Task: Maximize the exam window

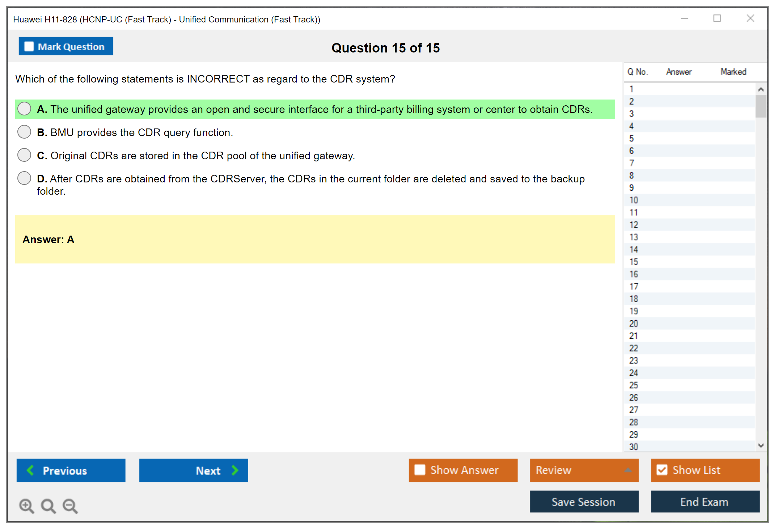Action: [x=717, y=18]
